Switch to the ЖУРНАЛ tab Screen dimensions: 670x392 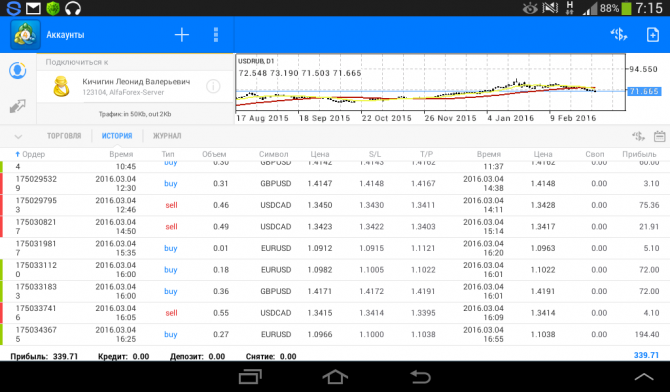[167, 136]
